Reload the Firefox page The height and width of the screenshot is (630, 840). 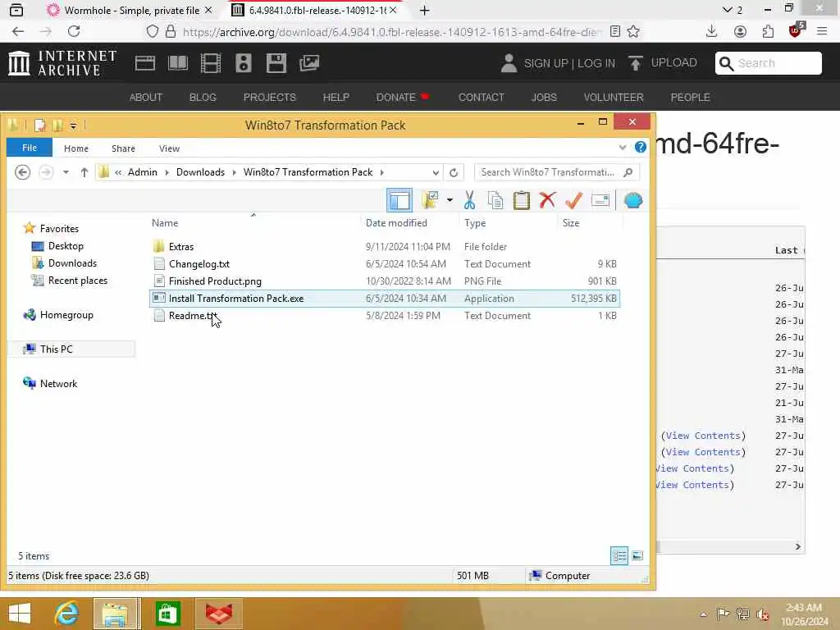[74, 32]
